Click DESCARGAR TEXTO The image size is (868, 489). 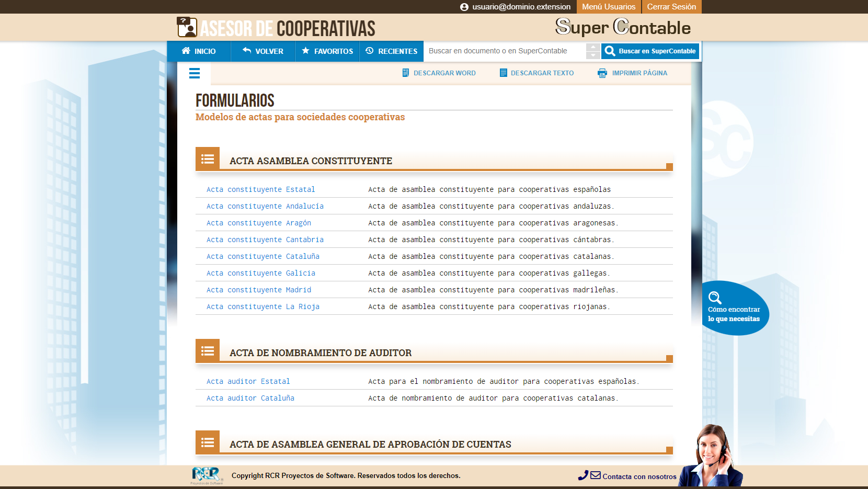point(537,73)
